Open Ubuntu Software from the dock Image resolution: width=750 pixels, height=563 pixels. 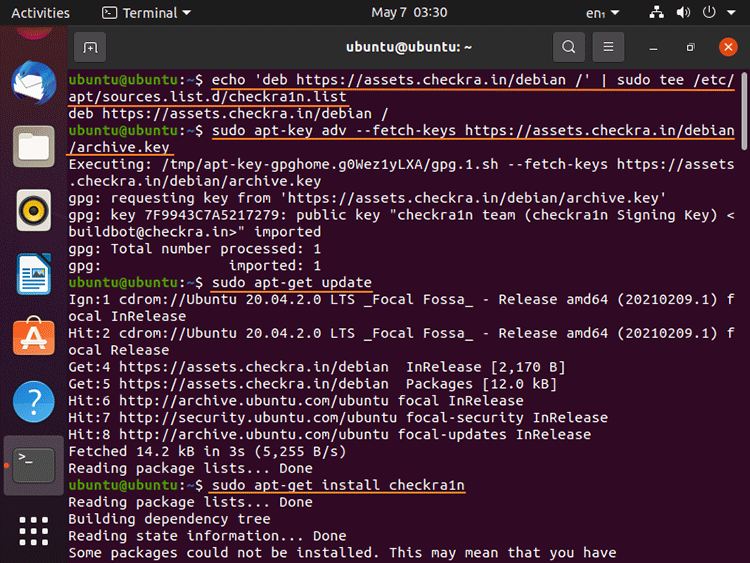[33, 336]
